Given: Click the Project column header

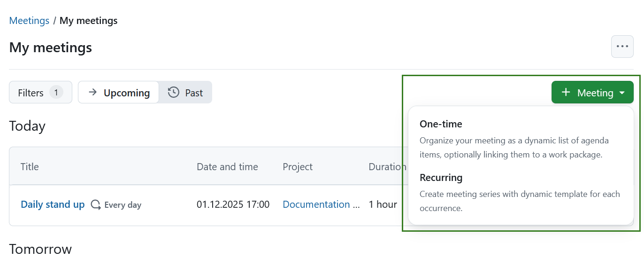Looking at the screenshot, I should click(298, 167).
